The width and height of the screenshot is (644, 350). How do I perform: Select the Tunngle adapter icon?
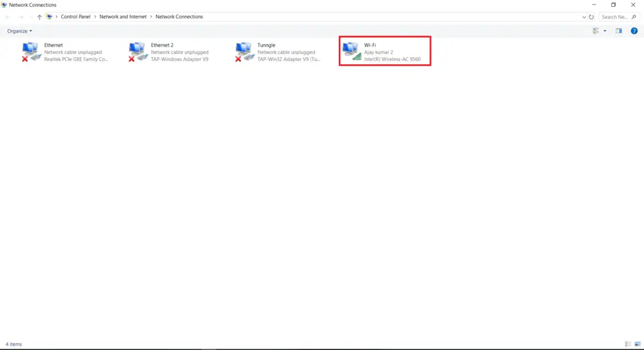point(245,52)
